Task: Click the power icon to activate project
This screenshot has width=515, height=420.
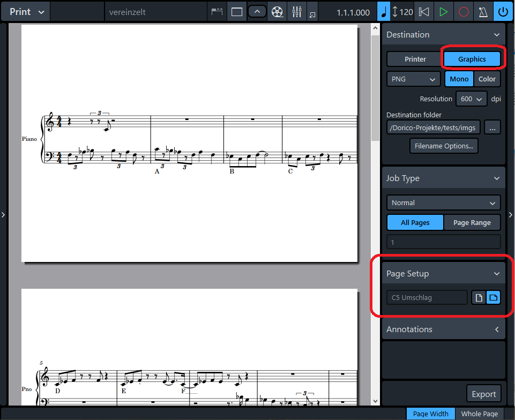Action: pyautogui.click(x=503, y=12)
